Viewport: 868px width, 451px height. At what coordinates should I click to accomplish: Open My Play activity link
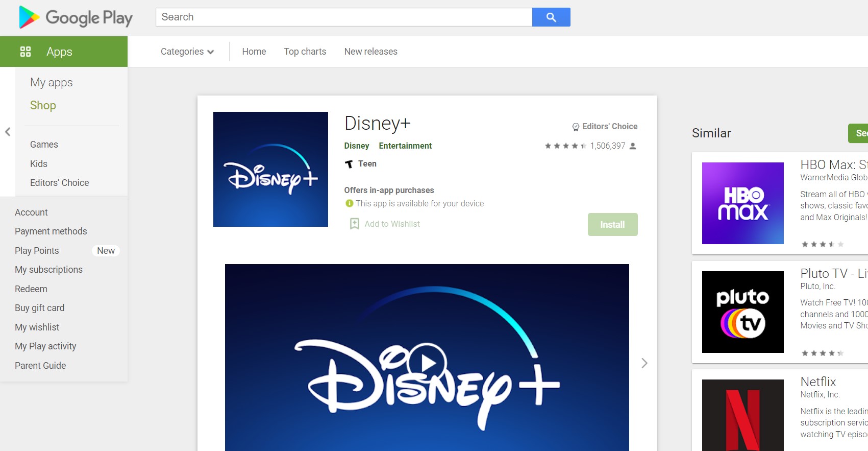[45, 346]
